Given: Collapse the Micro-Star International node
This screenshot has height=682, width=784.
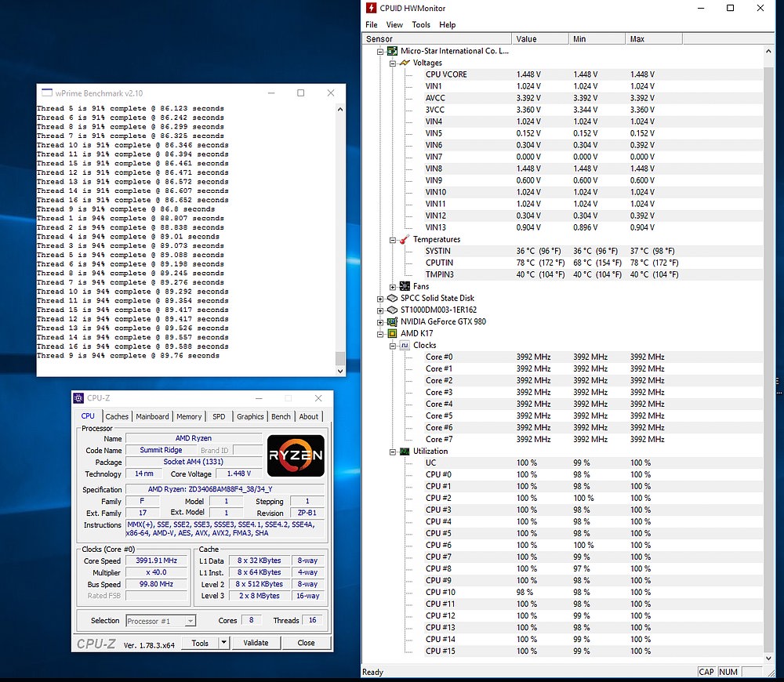Looking at the screenshot, I should click(x=380, y=52).
